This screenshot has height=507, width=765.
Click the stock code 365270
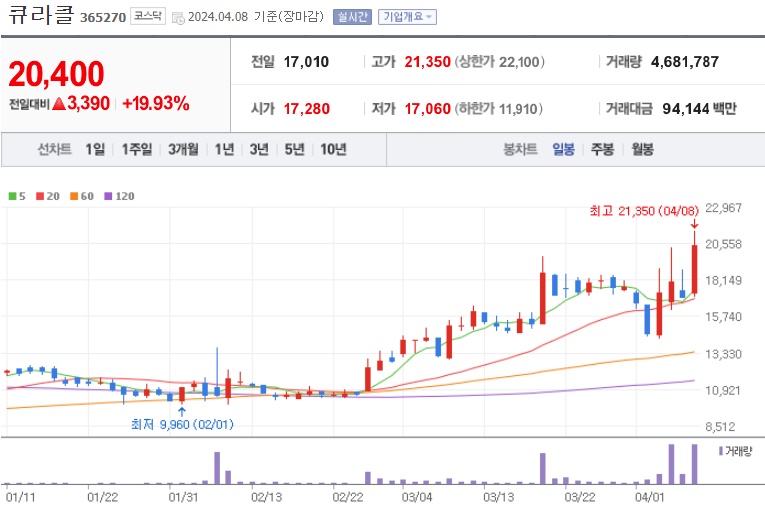click(x=103, y=18)
